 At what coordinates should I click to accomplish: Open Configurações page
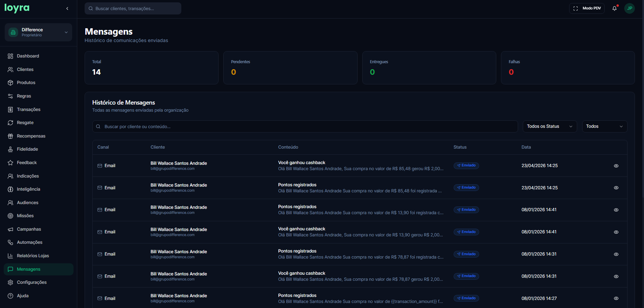pyautogui.click(x=39, y=282)
